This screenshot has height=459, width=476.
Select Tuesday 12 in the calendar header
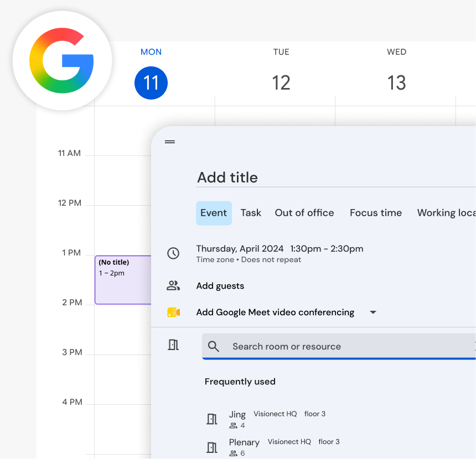(281, 83)
